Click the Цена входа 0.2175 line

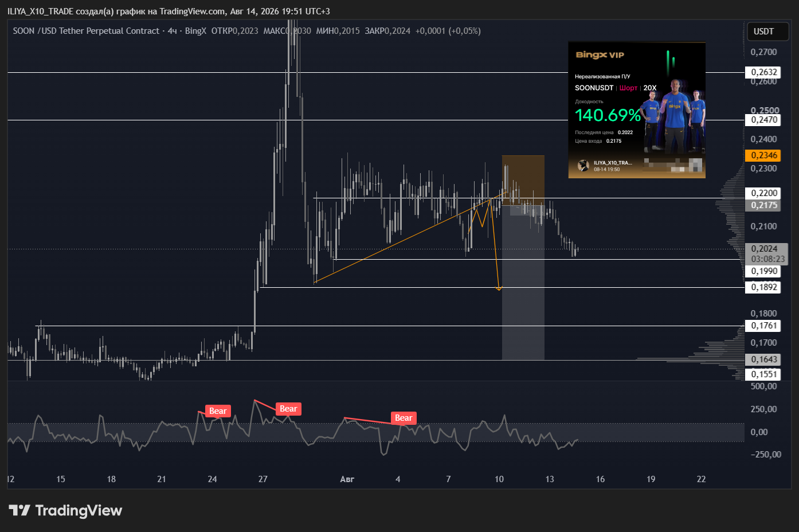[x=598, y=141]
